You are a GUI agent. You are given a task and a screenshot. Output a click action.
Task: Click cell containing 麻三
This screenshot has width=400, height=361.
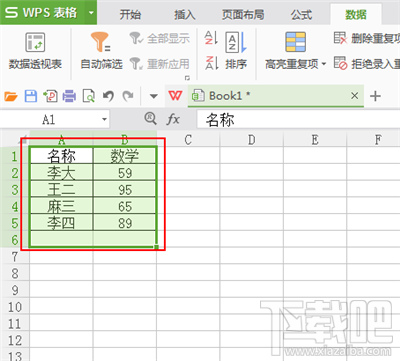coord(61,206)
